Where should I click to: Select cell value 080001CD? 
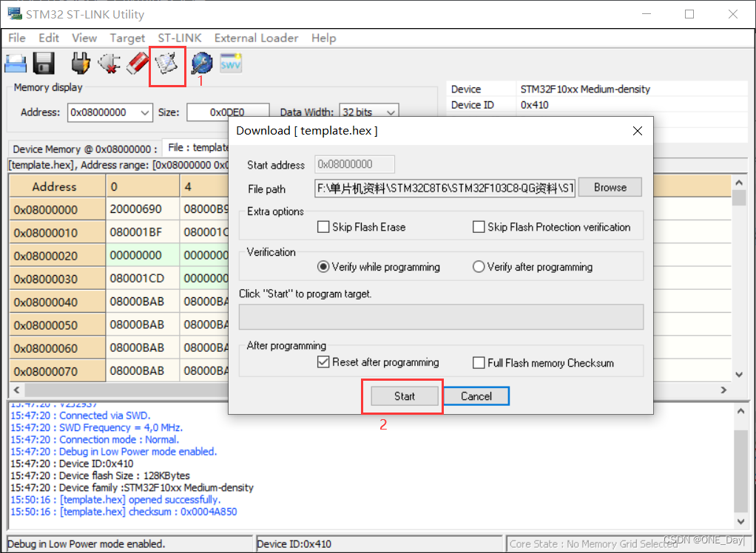pos(143,279)
